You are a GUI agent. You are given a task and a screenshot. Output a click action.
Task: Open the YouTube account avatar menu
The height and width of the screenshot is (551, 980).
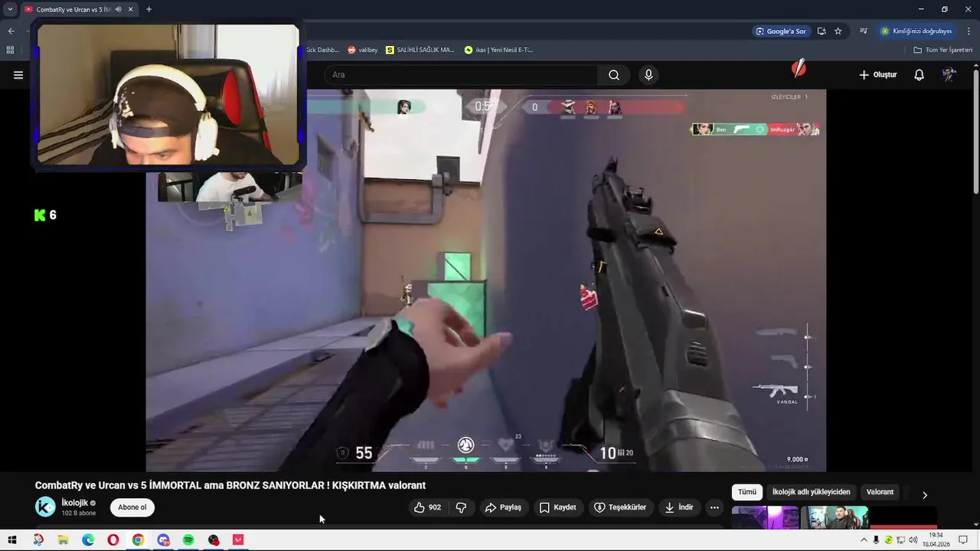pyautogui.click(x=949, y=75)
